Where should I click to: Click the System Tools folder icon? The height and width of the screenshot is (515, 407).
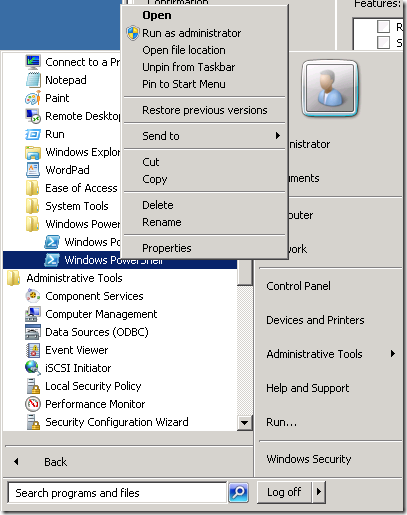click(x=33, y=206)
